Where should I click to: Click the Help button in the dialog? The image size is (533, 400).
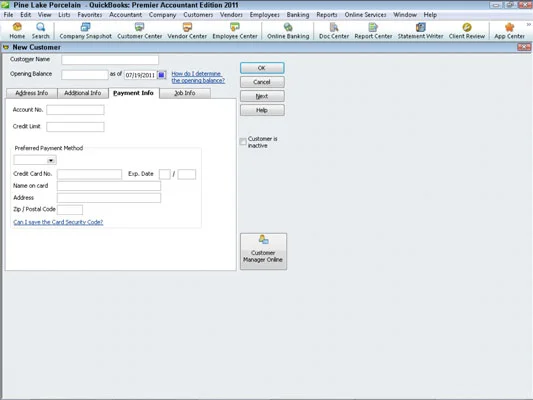pyautogui.click(x=262, y=110)
